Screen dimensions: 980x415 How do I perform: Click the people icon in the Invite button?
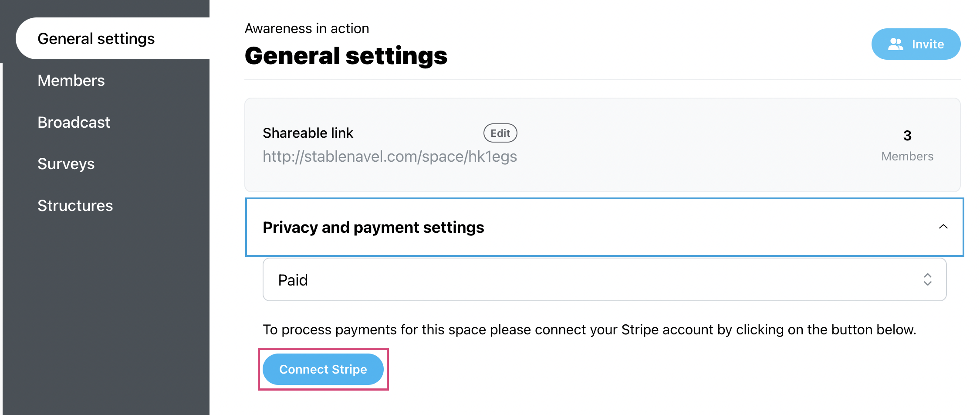[896, 44]
